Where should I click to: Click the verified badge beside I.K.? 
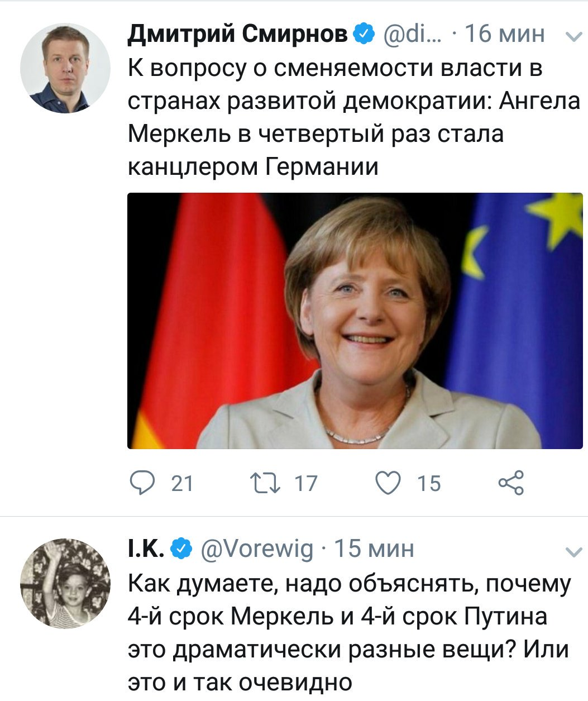[x=180, y=549]
